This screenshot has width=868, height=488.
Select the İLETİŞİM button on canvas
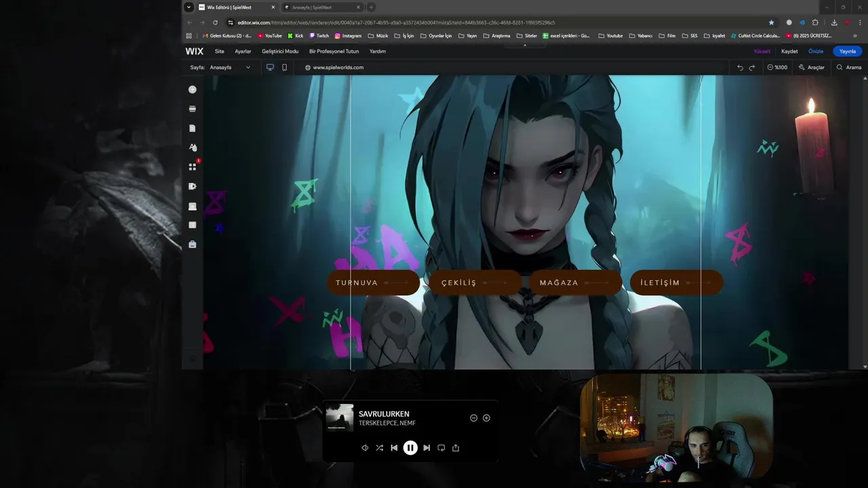click(x=677, y=283)
